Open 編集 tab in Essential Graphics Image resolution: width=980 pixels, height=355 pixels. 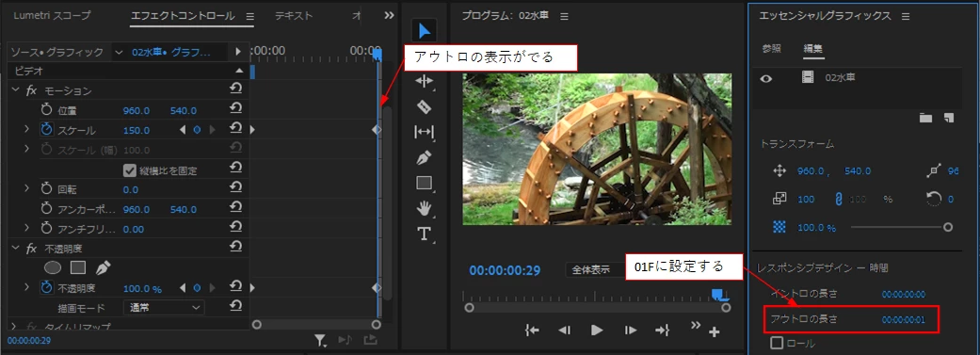tap(813, 49)
